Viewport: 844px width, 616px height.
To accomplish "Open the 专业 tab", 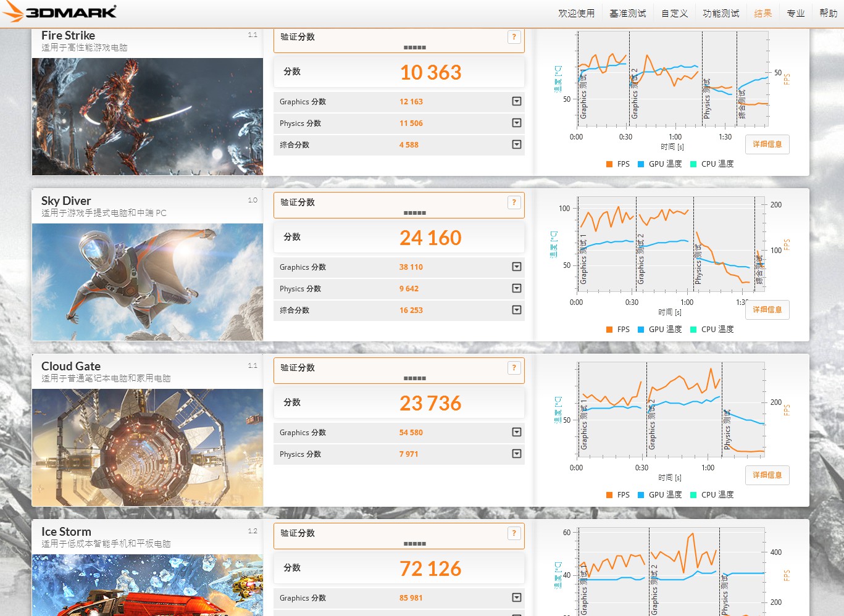I will click(796, 13).
